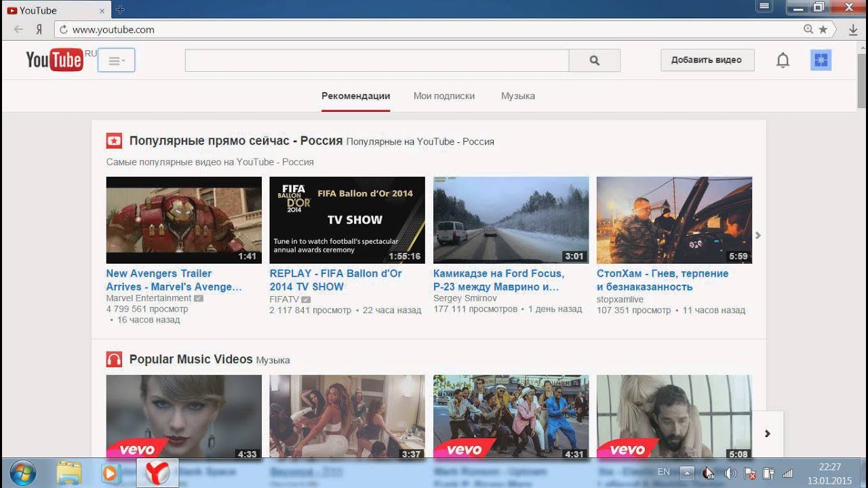Image resolution: width=868 pixels, height=488 pixels.
Task: Open Marvel Entertainment channel
Action: click(149, 298)
